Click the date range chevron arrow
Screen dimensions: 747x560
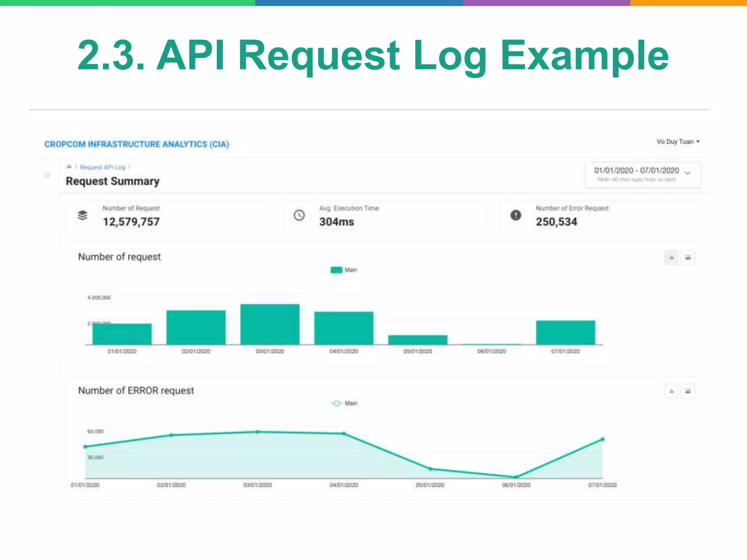[x=688, y=173]
